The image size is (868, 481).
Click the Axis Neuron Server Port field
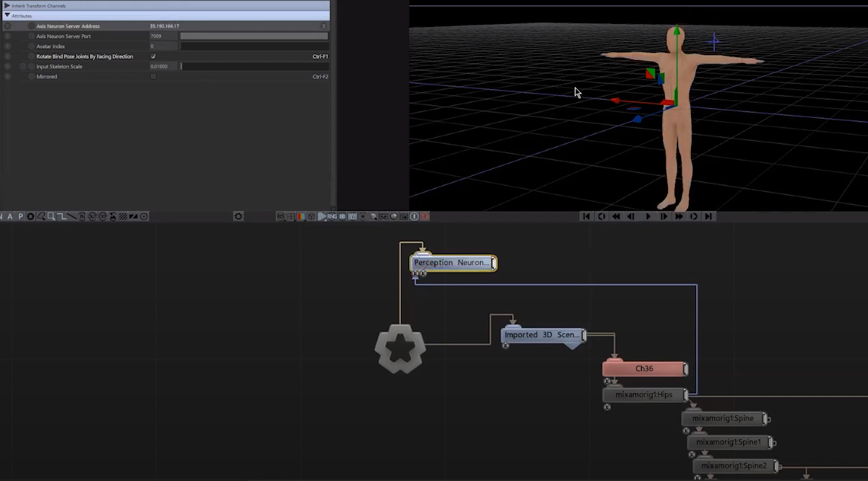point(164,36)
